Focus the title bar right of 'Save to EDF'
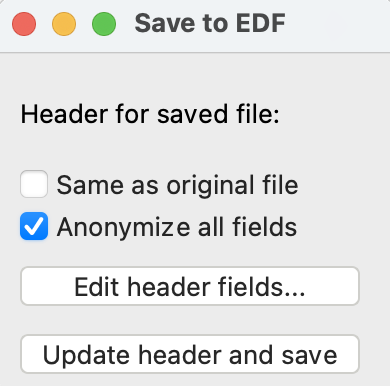 click(x=337, y=25)
